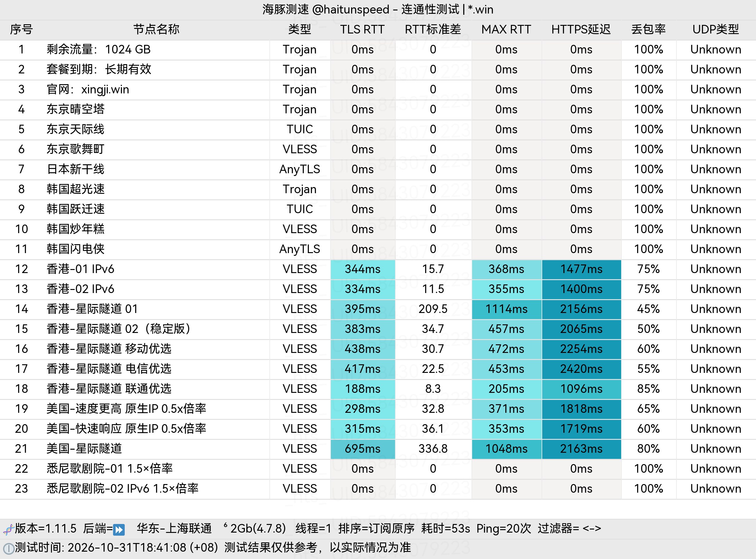Click the Ping=20次 status entry
Viewport: 756px width, 559px height.
coord(504,529)
